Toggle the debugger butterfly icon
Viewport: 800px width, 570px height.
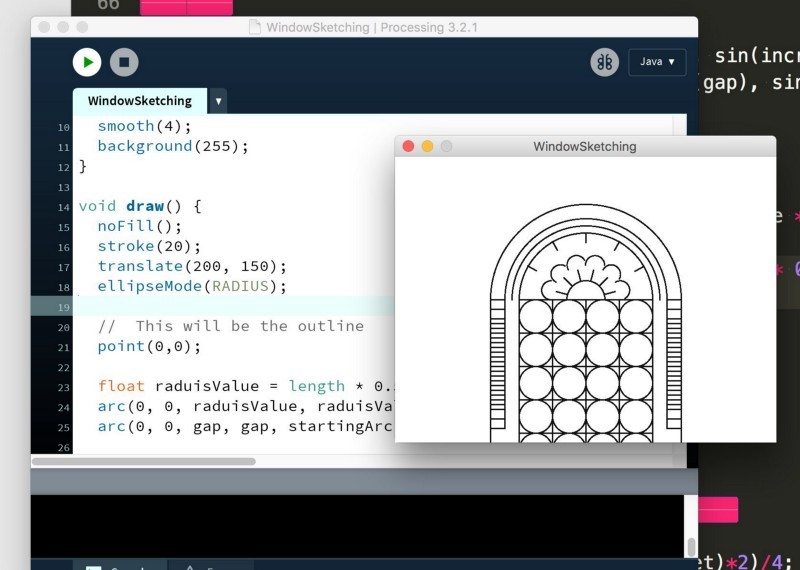click(x=605, y=62)
